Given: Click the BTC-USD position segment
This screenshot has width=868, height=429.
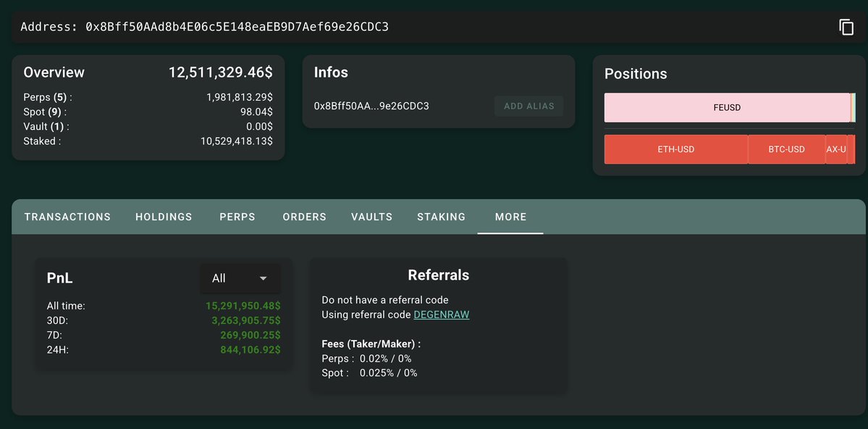Looking at the screenshot, I should [x=787, y=149].
